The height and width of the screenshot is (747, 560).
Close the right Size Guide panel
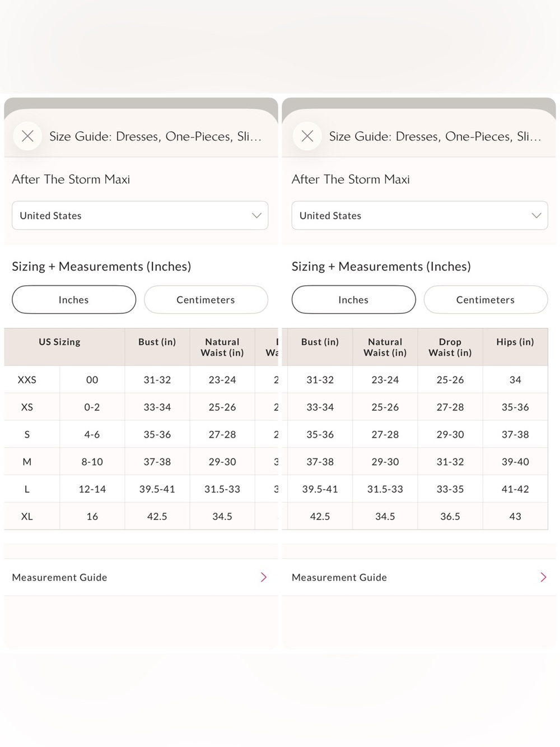[x=307, y=136]
